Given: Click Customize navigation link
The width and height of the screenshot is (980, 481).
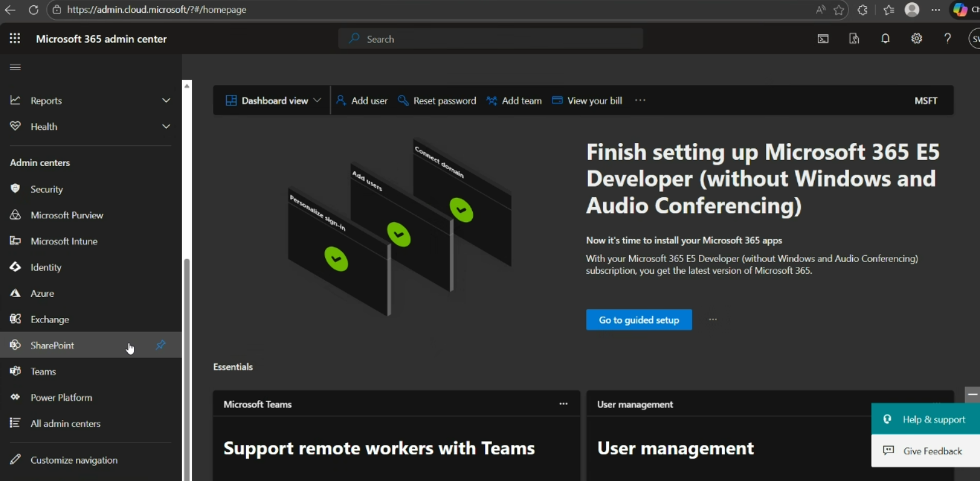Looking at the screenshot, I should coord(74,460).
